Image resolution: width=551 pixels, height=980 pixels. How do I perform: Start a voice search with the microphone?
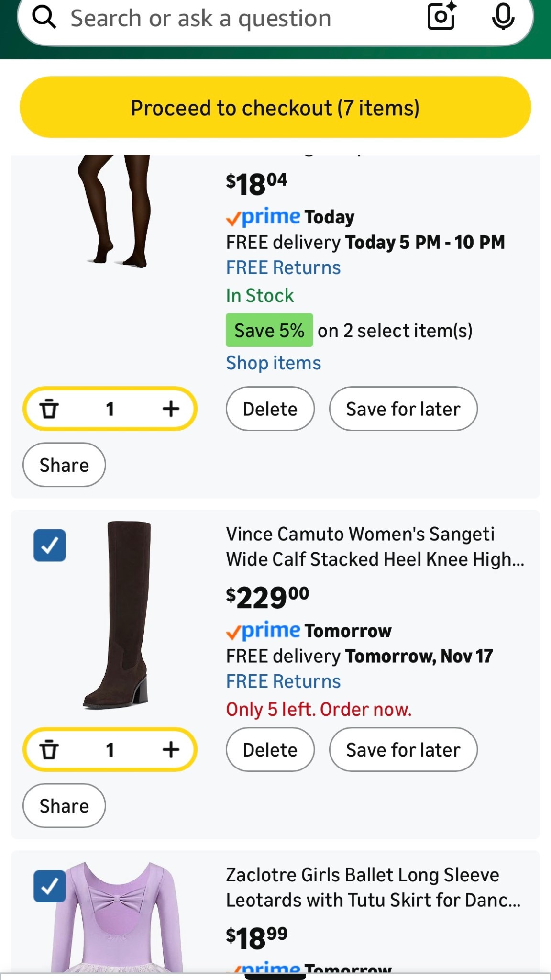[504, 18]
